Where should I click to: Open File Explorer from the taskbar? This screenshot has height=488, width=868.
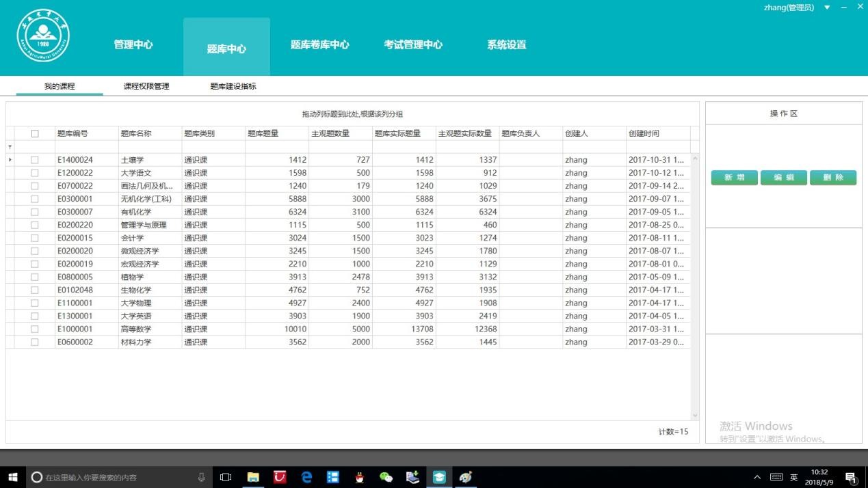(x=253, y=477)
